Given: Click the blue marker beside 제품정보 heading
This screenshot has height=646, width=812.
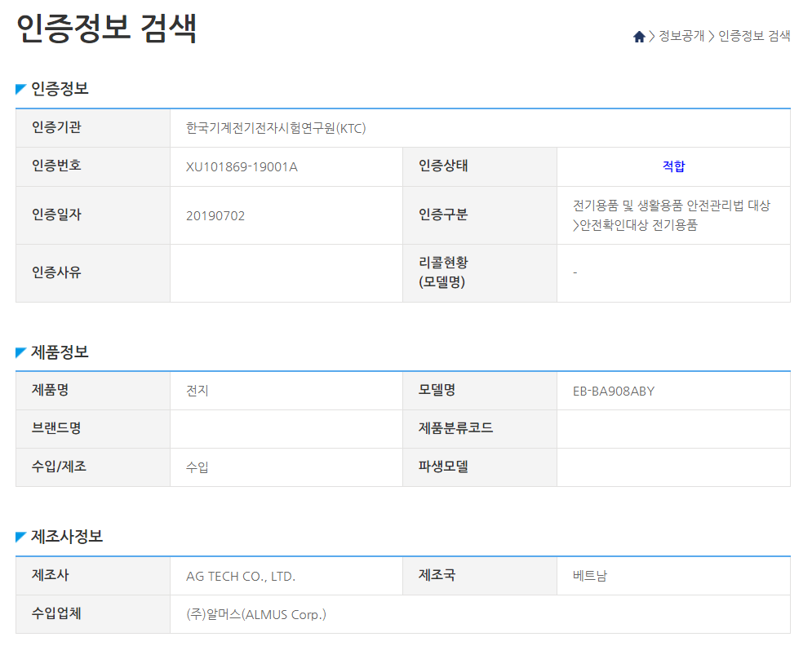Looking at the screenshot, I should (x=21, y=352).
